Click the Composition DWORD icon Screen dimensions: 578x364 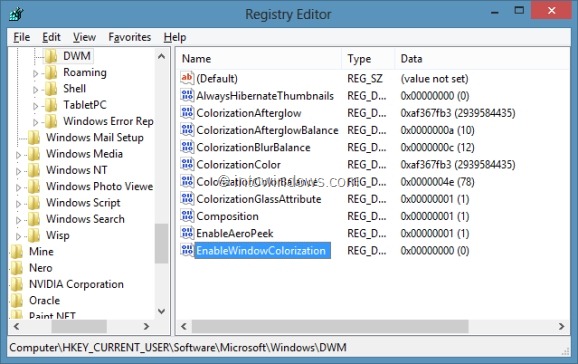click(187, 216)
